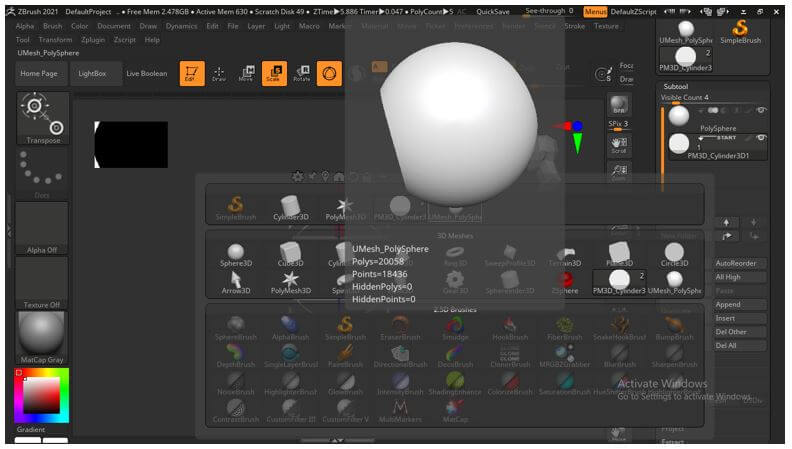
Task: Toggle Edit mode on the shelf
Action: pos(192,73)
